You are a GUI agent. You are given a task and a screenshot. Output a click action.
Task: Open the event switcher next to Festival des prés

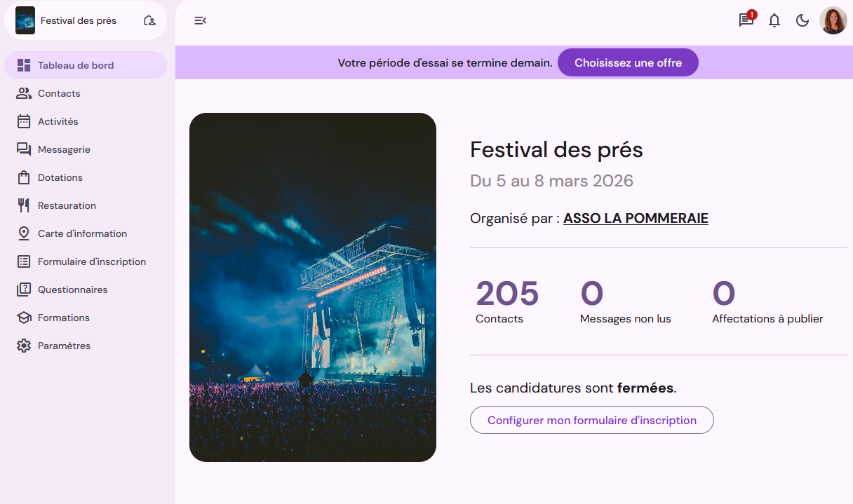point(149,20)
